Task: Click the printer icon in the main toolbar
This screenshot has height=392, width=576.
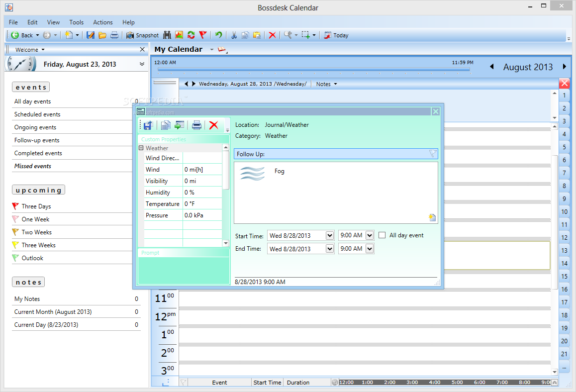Action: click(x=114, y=35)
